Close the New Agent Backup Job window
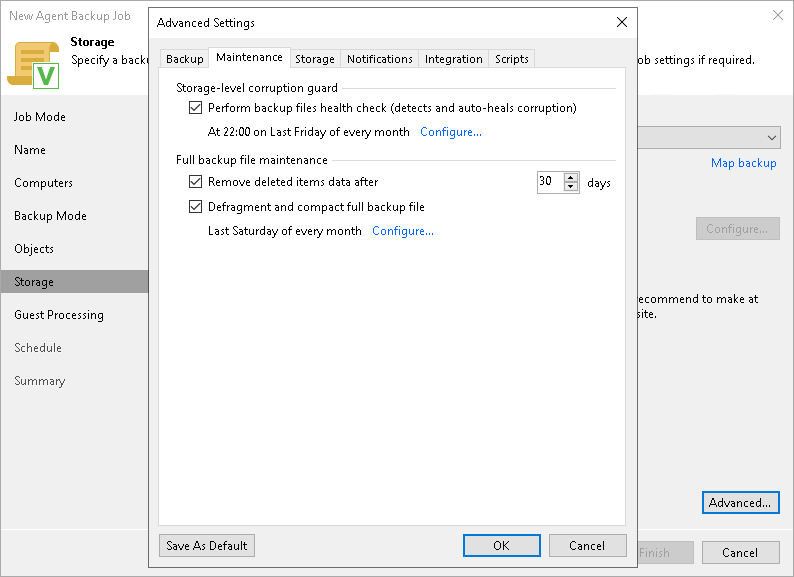 778,15
